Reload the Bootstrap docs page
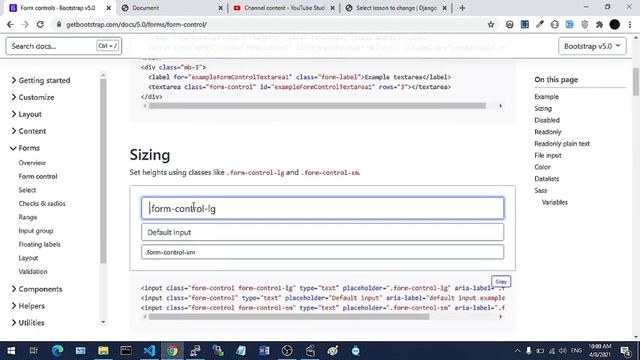Image resolution: width=640 pixels, height=360 pixels. [x=40, y=24]
